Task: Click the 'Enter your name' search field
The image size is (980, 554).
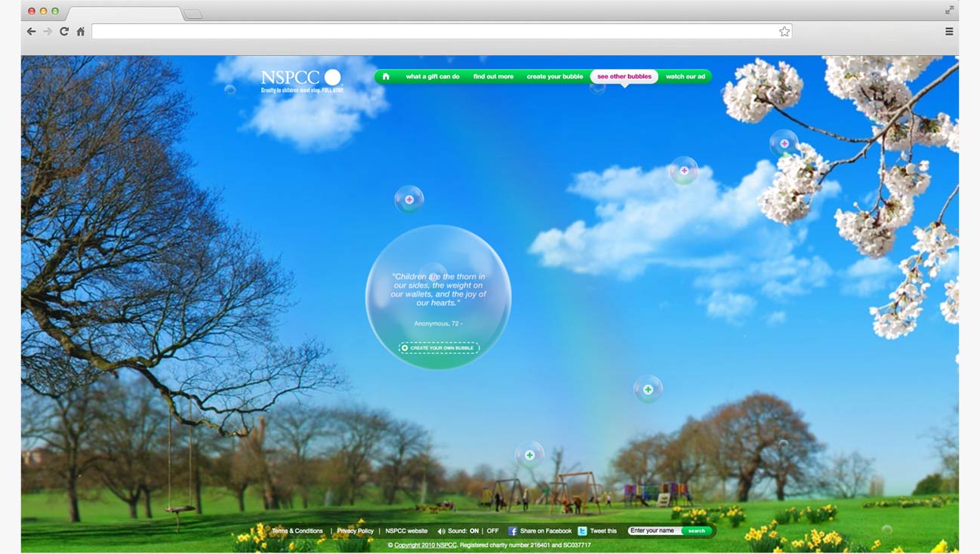Action: coord(655,531)
